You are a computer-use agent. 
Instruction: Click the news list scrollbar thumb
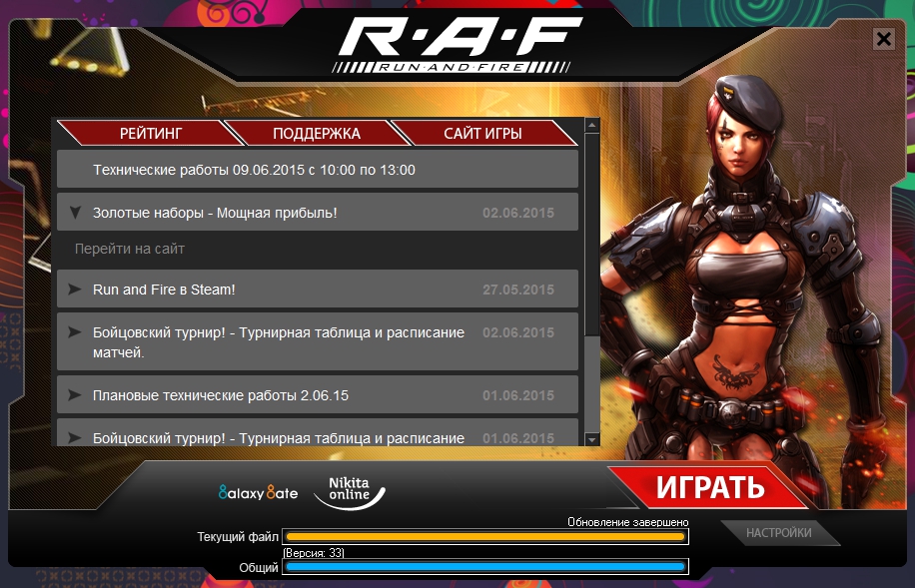point(591,234)
